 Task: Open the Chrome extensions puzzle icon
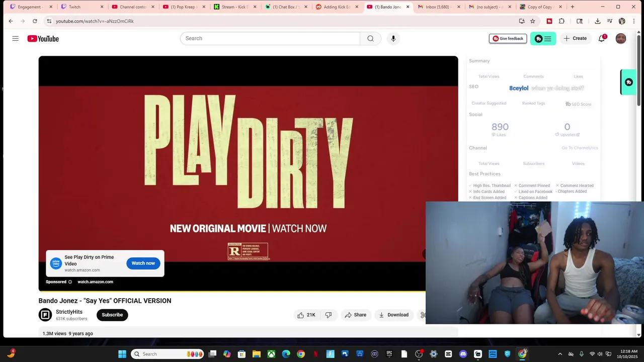pos(561,21)
